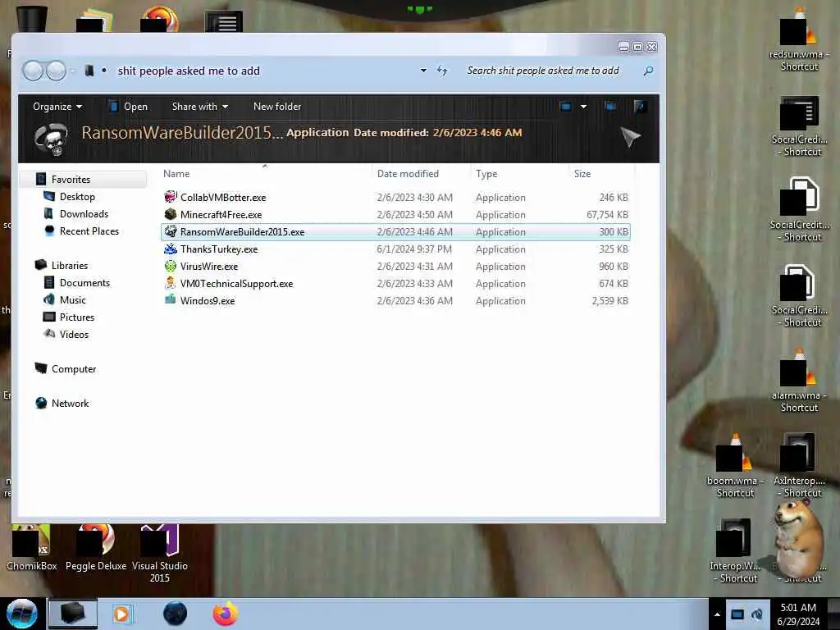Open Music library
Screen dimensions: 840x630
pyautogui.click(x=72, y=299)
